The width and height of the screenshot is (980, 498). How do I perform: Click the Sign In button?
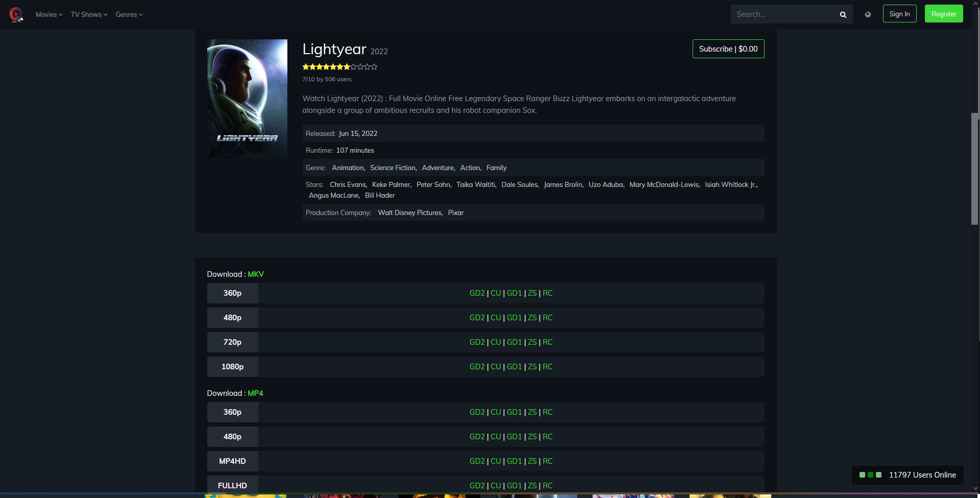coord(899,14)
